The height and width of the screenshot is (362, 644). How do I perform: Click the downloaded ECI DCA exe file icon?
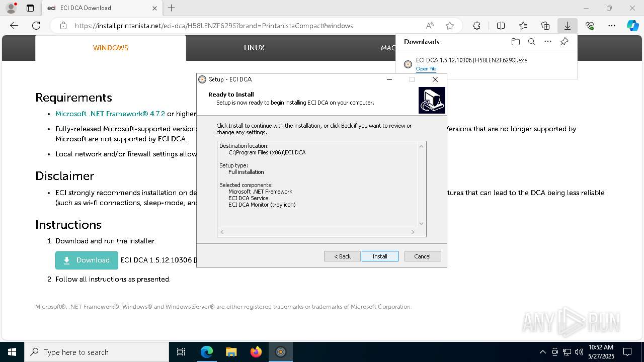[x=408, y=64]
